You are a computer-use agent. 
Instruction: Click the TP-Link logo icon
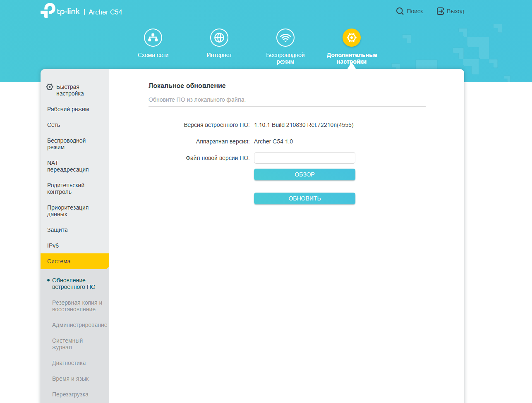pyautogui.click(x=48, y=10)
